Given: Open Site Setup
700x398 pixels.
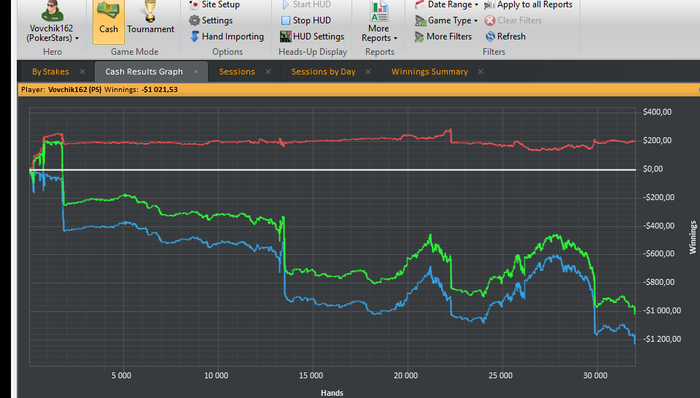Looking at the screenshot, I should coord(215,5).
